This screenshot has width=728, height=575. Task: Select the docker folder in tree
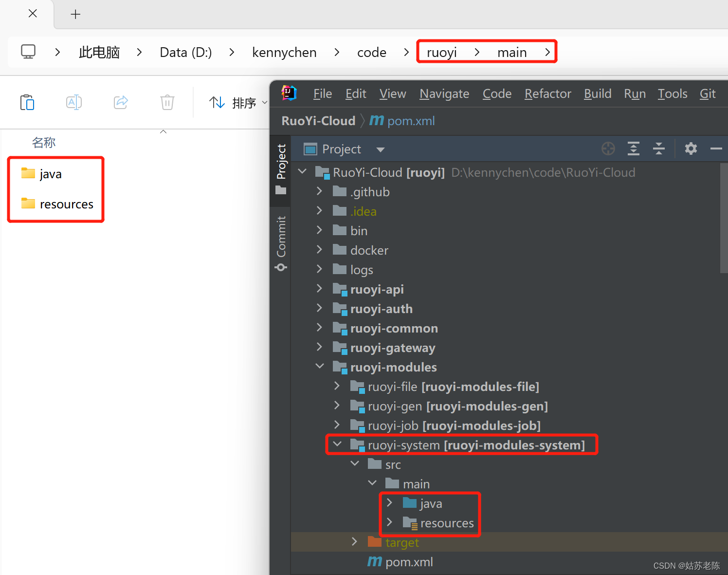coord(369,250)
